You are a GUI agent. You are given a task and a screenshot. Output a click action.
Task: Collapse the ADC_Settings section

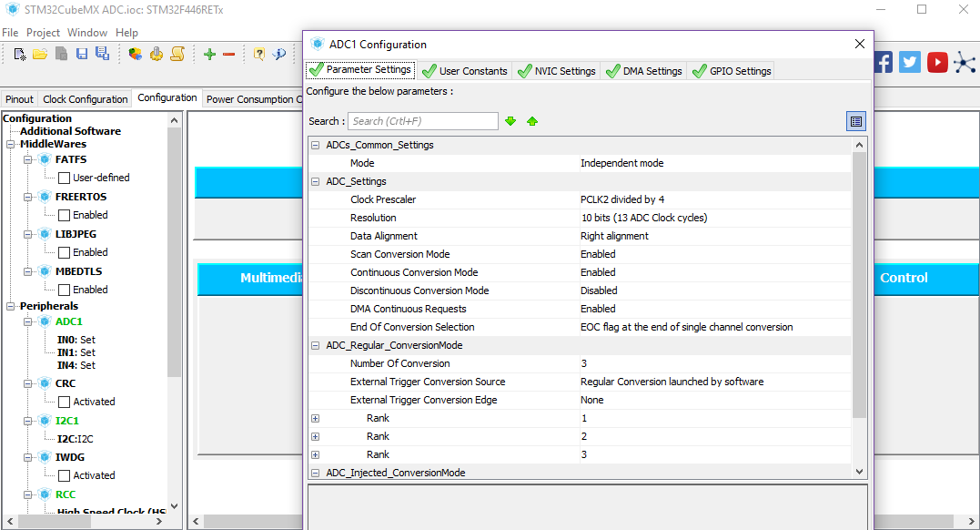(x=316, y=181)
